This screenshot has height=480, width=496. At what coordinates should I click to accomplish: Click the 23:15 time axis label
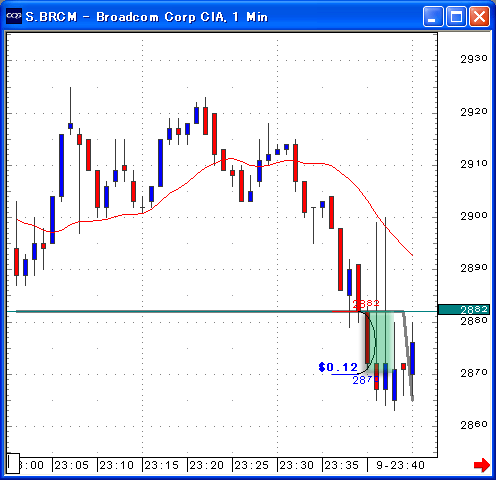point(162,465)
